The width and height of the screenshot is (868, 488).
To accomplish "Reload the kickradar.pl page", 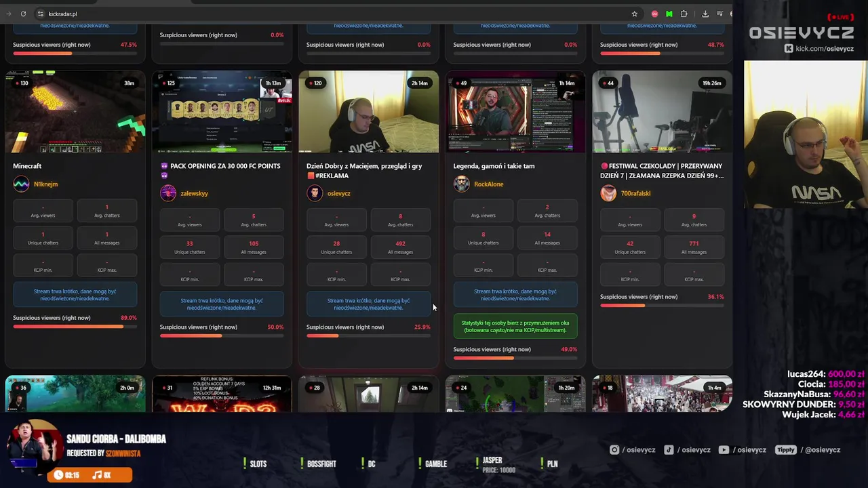I will tap(23, 14).
